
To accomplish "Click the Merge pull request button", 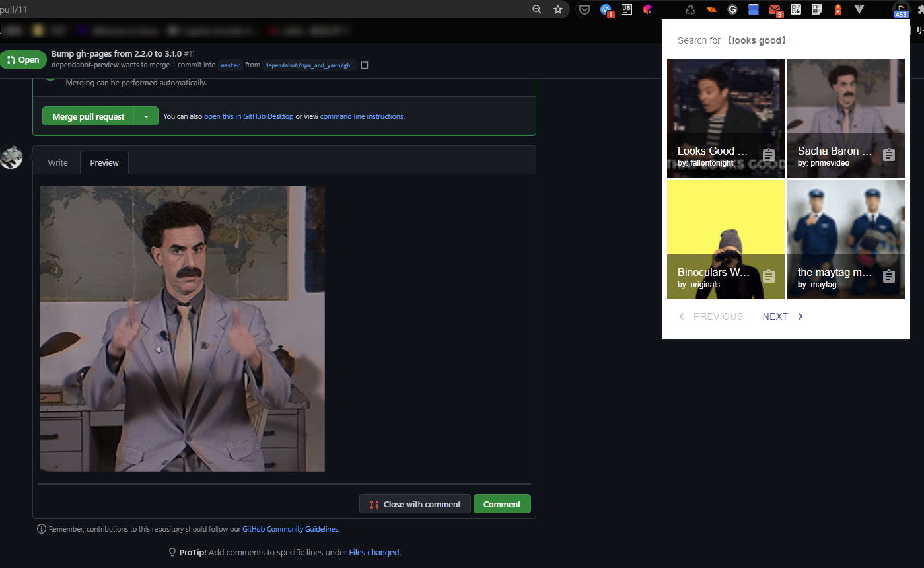I will [x=89, y=116].
